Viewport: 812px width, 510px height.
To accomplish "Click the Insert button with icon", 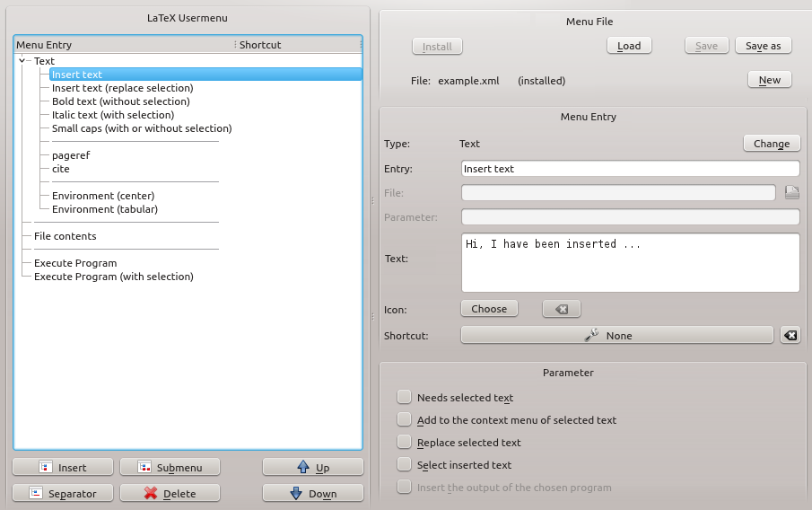I will coord(63,467).
